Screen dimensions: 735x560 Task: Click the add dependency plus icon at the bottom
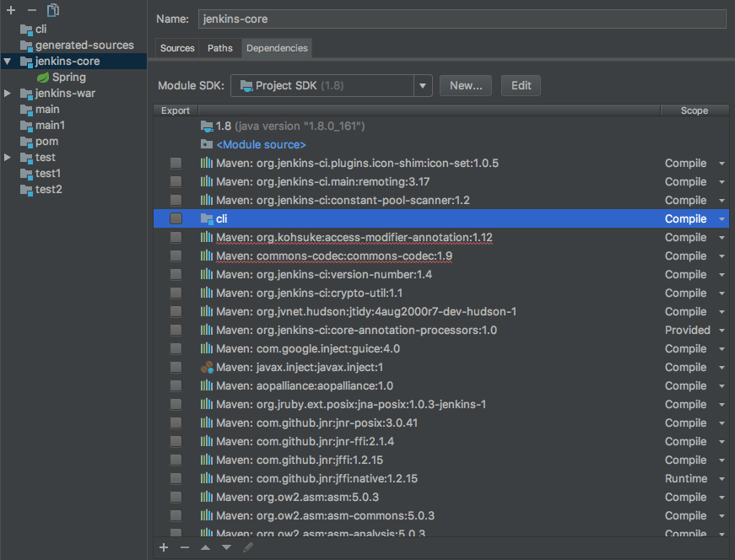click(164, 547)
